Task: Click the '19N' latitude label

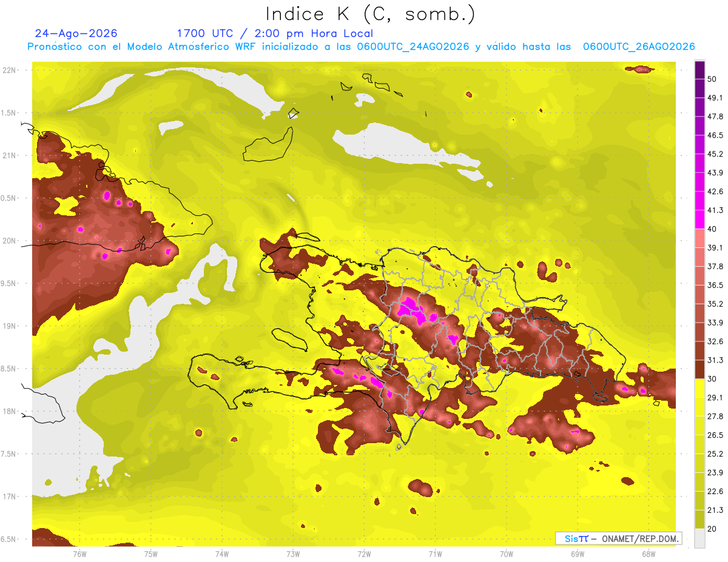Action: (10, 326)
